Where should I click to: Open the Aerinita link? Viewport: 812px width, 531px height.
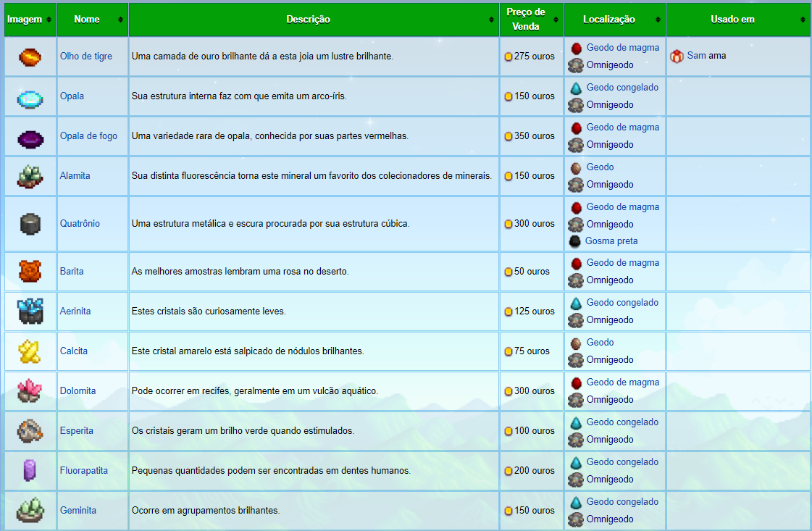coord(75,311)
